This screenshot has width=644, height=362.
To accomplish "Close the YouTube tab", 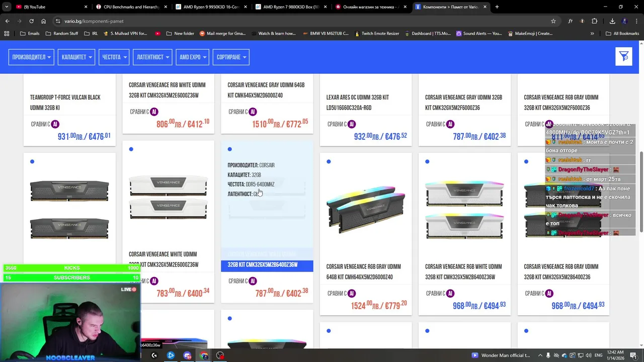I will (x=86, y=7).
